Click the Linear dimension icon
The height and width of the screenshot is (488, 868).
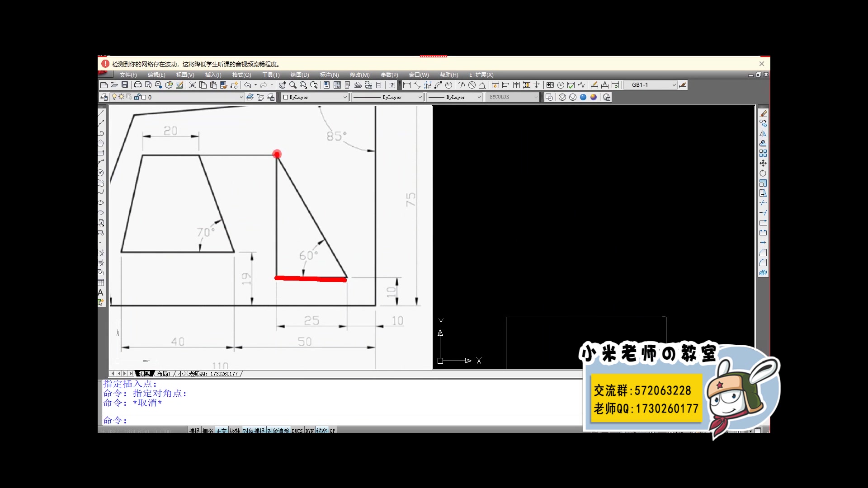tap(406, 85)
